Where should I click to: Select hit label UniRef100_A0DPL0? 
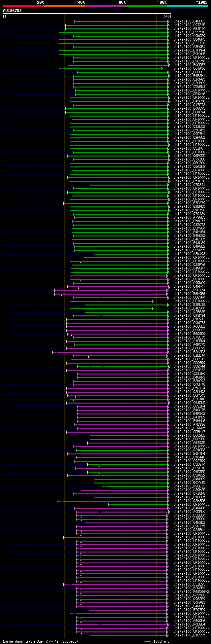pyautogui.click(x=189, y=512)
